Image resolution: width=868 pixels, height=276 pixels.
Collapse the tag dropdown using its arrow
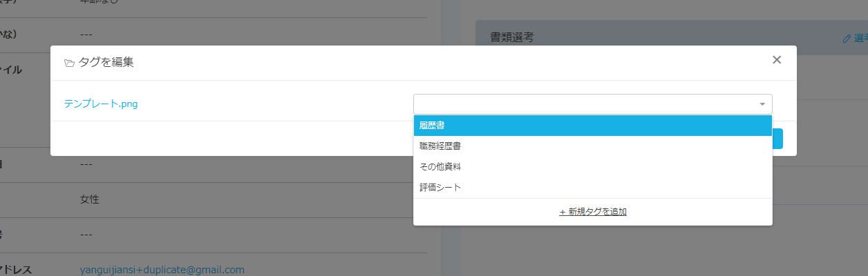[762, 104]
